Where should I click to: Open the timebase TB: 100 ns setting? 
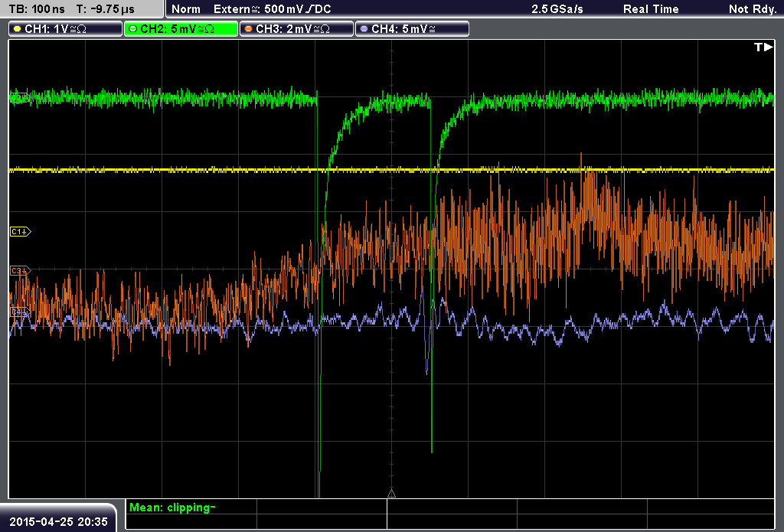[37, 9]
